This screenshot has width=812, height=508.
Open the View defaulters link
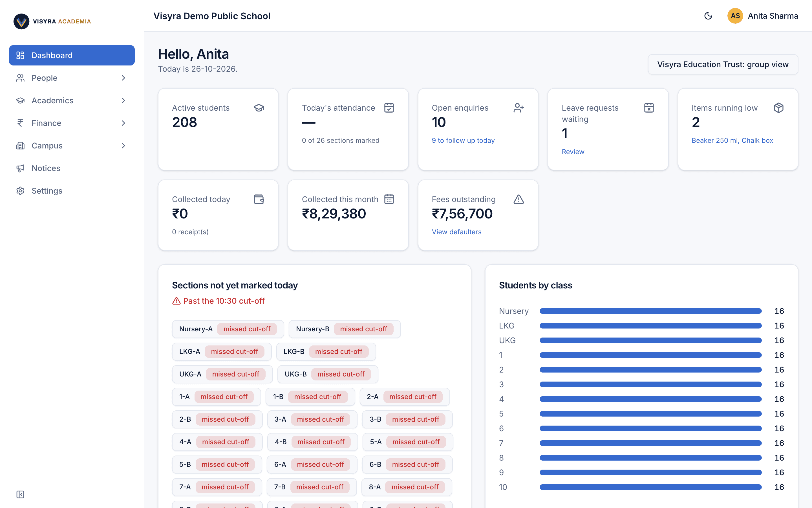coord(456,232)
